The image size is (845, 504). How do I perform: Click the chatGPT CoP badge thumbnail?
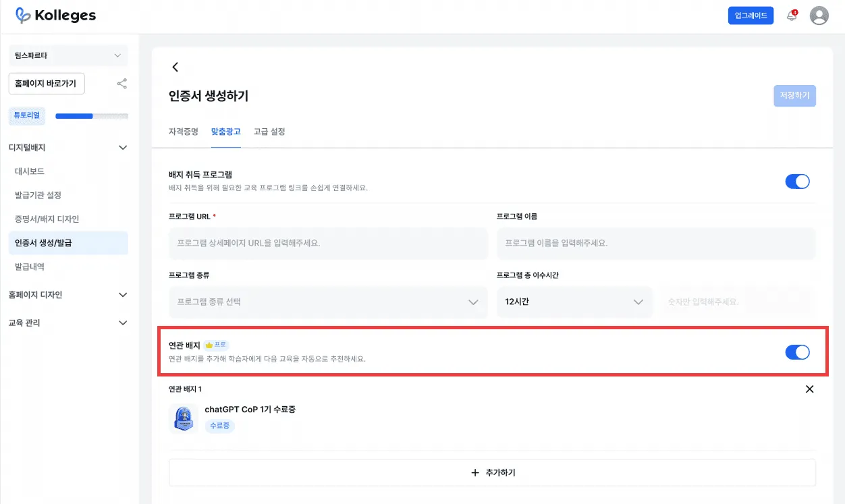pyautogui.click(x=183, y=418)
